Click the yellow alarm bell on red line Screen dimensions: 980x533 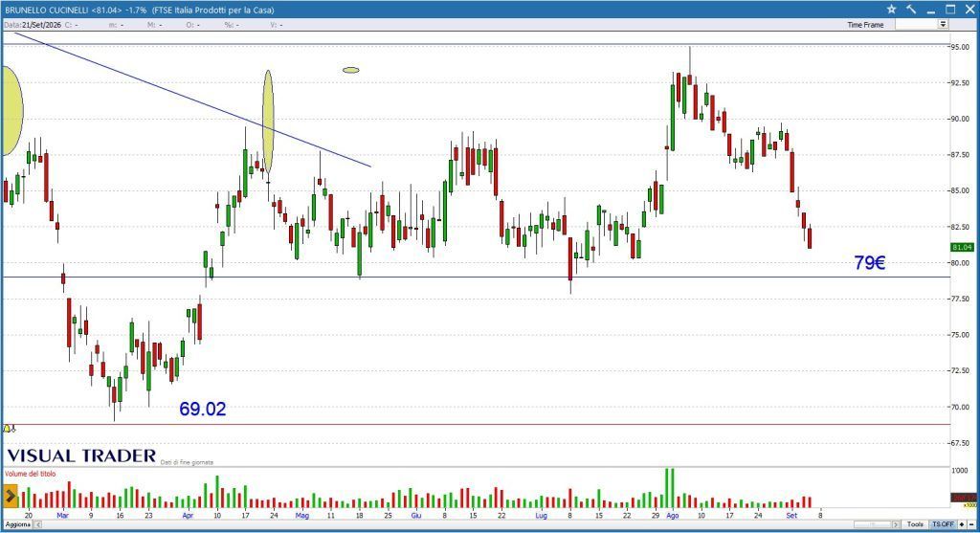(x=7, y=428)
